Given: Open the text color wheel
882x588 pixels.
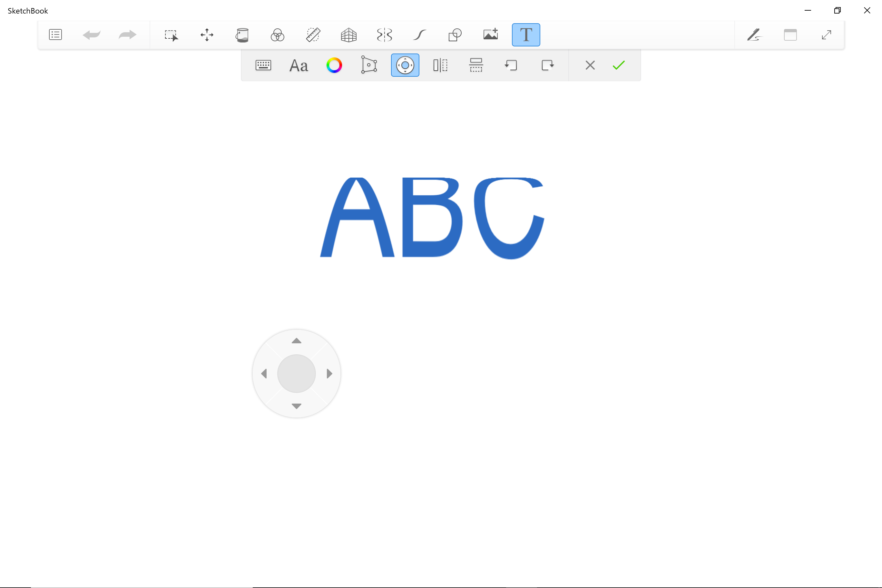Looking at the screenshot, I should (334, 65).
